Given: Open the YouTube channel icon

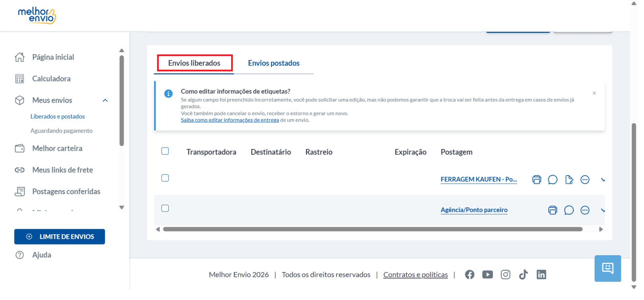Looking at the screenshot, I should [x=487, y=275].
